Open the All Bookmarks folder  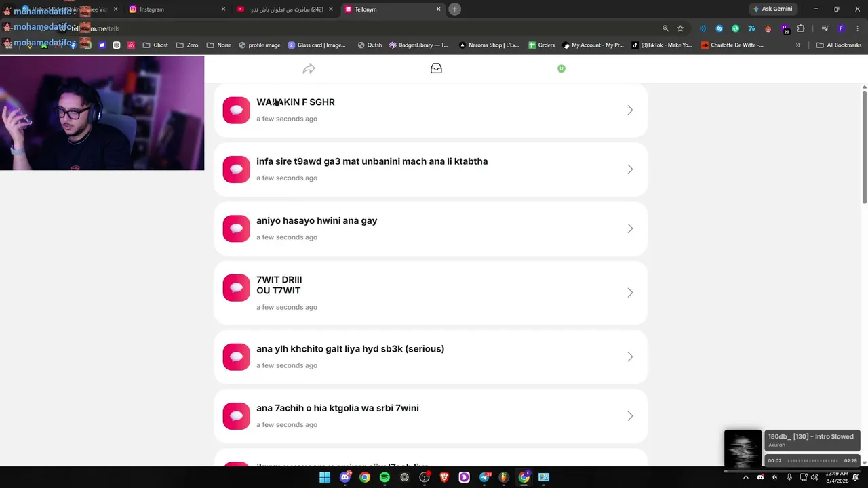(x=839, y=45)
